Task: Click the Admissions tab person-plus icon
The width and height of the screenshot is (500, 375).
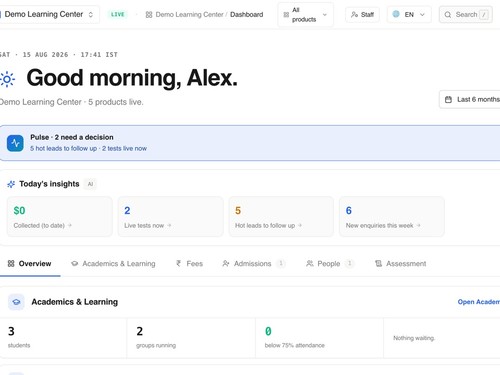Action: click(x=226, y=264)
